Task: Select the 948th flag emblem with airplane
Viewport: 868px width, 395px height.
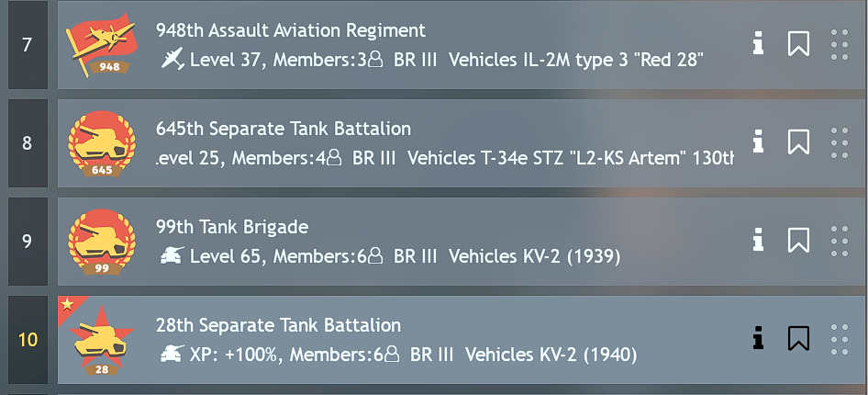Action: point(103,45)
